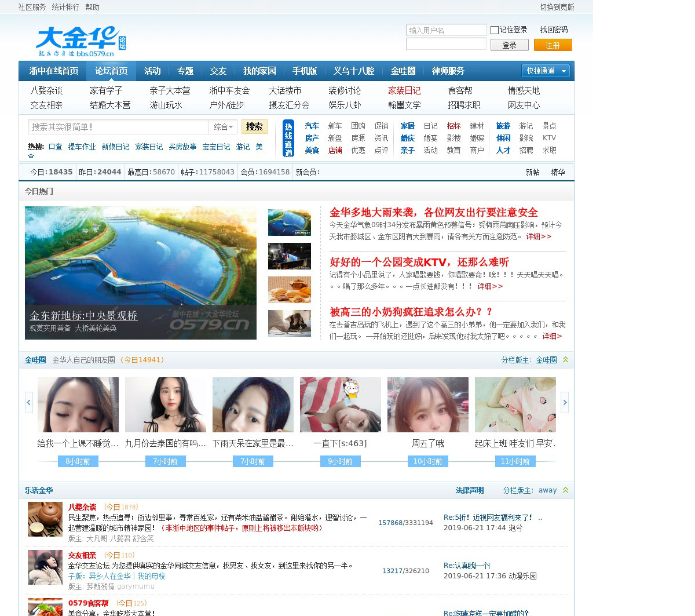Open the 律师服务 menu item

pos(448,71)
